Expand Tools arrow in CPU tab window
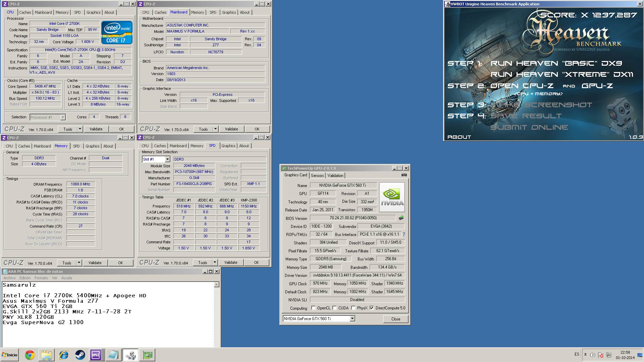The height and width of the screenshot is (362, 644). (80, 129)
